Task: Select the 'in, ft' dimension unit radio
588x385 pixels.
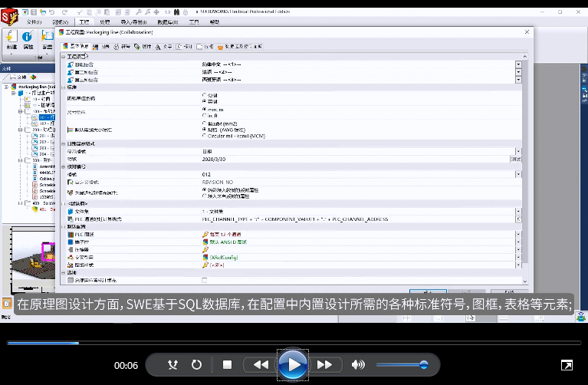Action: (x=205, y=115)
